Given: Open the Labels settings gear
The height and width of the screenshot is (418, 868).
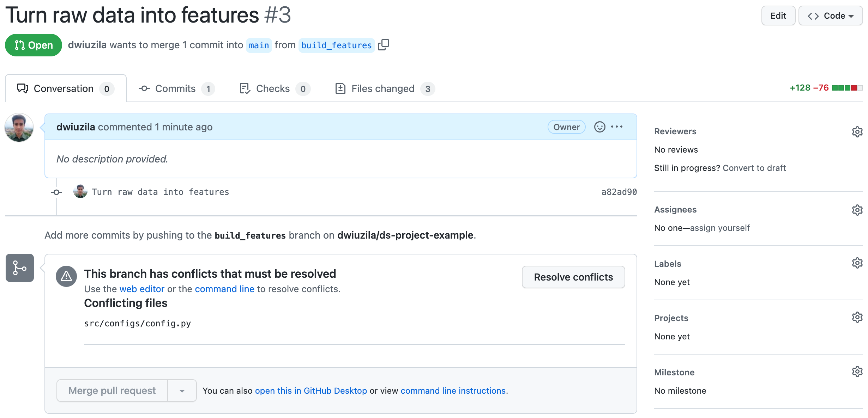Looking at the screenshot, I should pos(857,263).
